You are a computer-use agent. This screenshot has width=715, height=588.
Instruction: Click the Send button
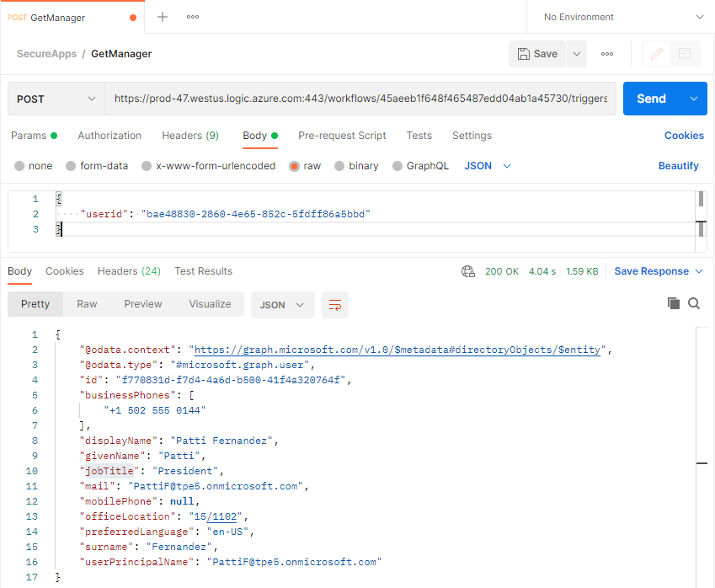[651, 99]
